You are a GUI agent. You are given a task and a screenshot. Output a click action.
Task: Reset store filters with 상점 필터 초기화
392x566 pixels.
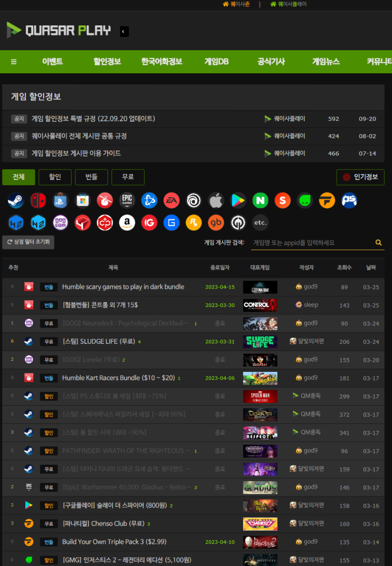pos(28,242)
